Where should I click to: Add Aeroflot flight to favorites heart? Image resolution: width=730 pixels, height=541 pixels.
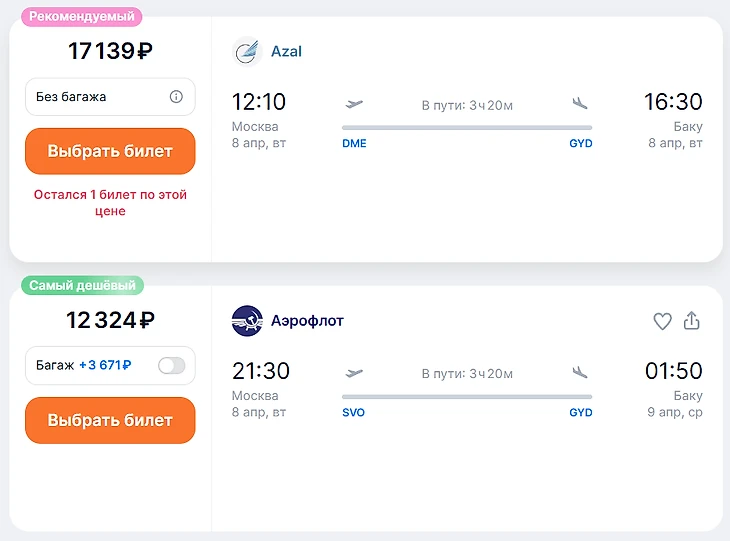click(x=662, y=321)
